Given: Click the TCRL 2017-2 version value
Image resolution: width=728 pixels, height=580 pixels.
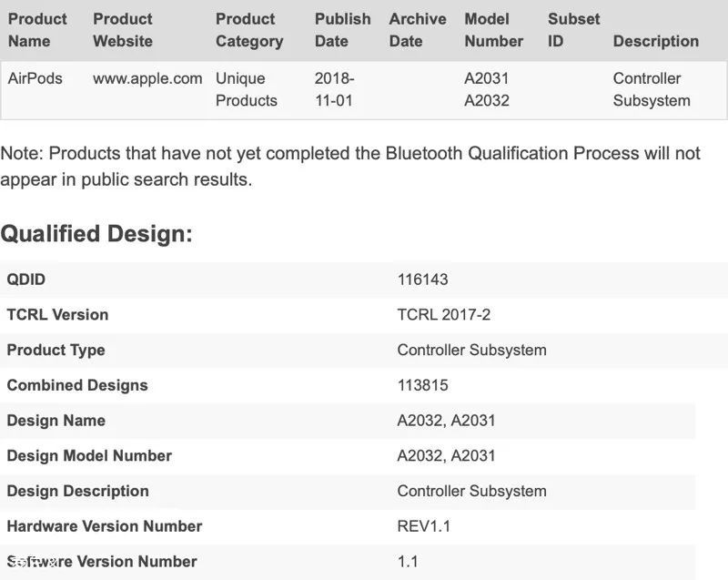Looking at the screenshot, I should coord(444,315).
